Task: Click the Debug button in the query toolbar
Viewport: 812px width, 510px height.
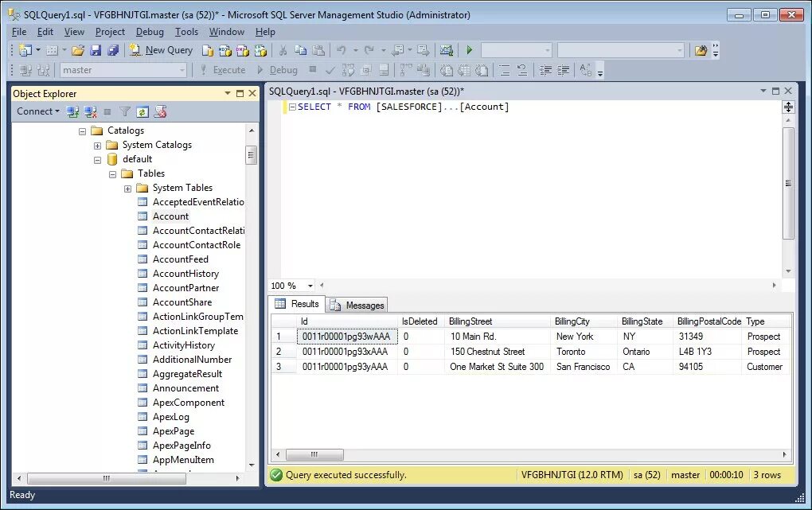Action: 278,70
